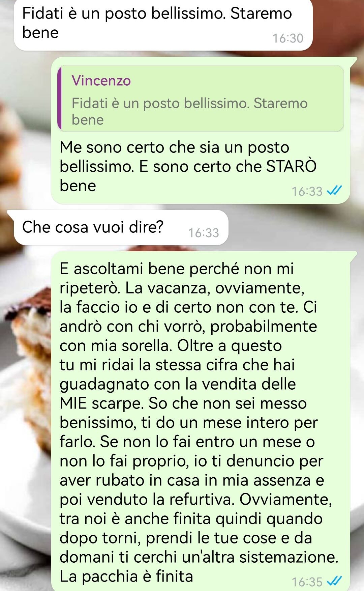Click the 16:30 timestamp on first message
364x591 pixels.
pos(288,38)
